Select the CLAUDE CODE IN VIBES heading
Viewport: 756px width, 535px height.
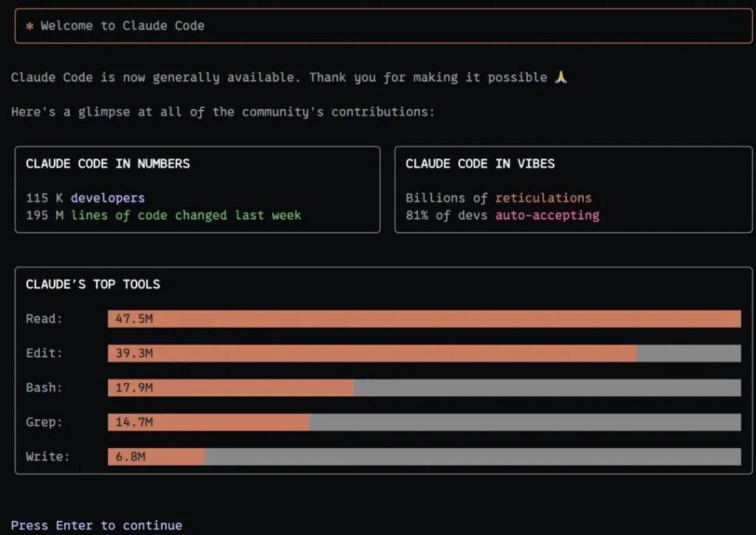coord(480,164)
